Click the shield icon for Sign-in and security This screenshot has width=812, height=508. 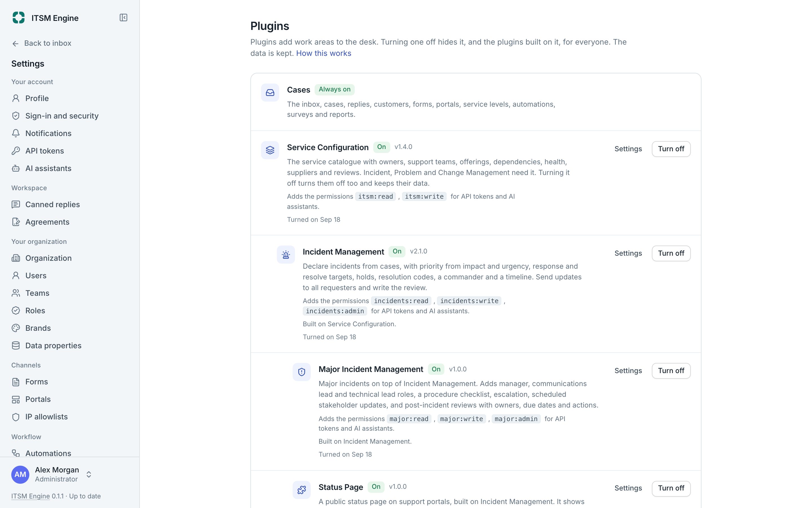[16, 116]
